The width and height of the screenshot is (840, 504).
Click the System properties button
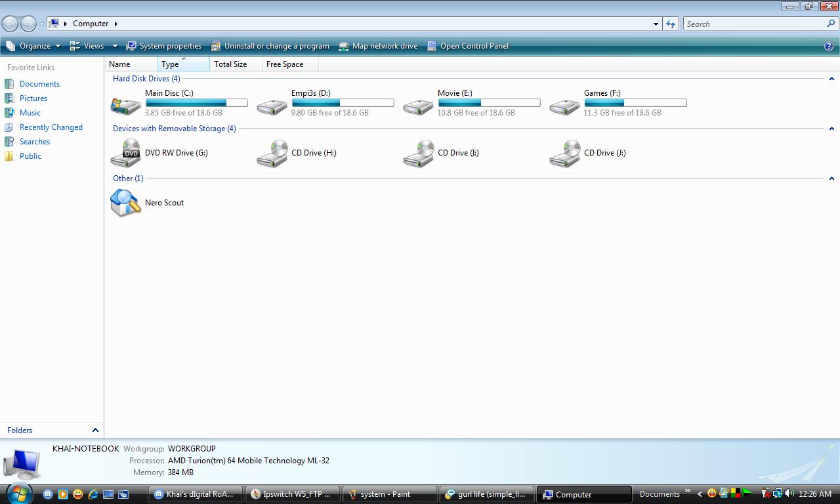point(164,46)
